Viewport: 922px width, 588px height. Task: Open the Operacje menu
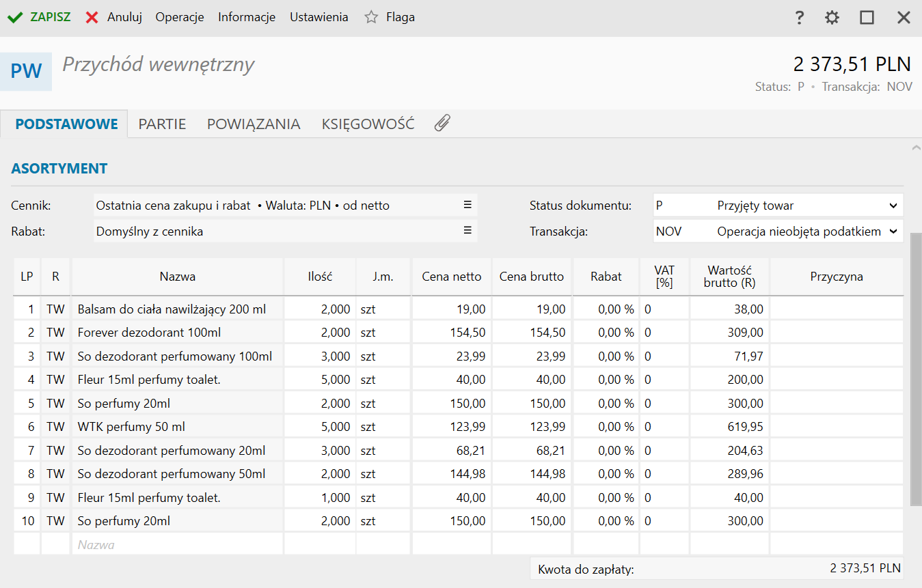pyautogui.click(x=180, y=18)
